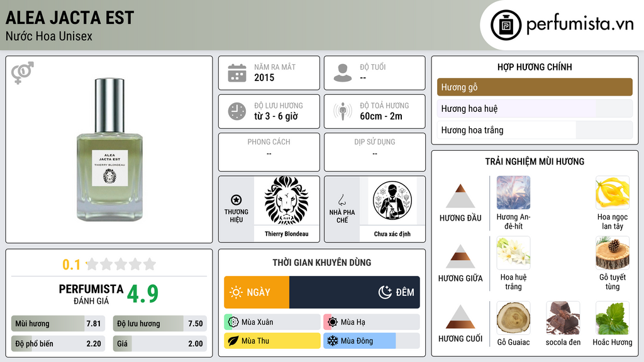Viewport: 644px width, 362px height.
Task: Open the Alea Jacta Est bottle image
Action: (x=109, y=150)
